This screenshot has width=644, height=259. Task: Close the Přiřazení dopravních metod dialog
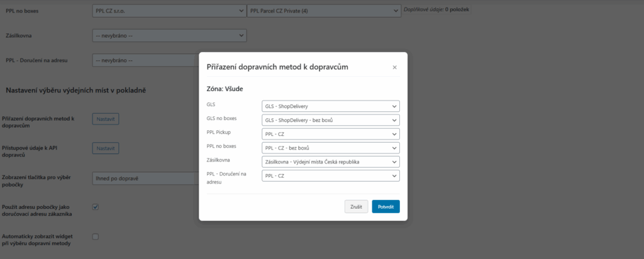tap(394, 67)
